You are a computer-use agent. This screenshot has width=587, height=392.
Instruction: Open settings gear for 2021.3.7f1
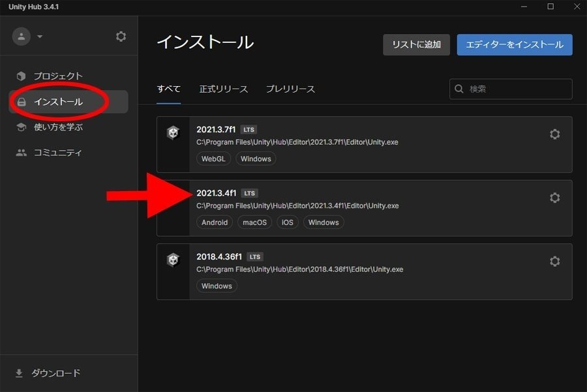[555, 134]
